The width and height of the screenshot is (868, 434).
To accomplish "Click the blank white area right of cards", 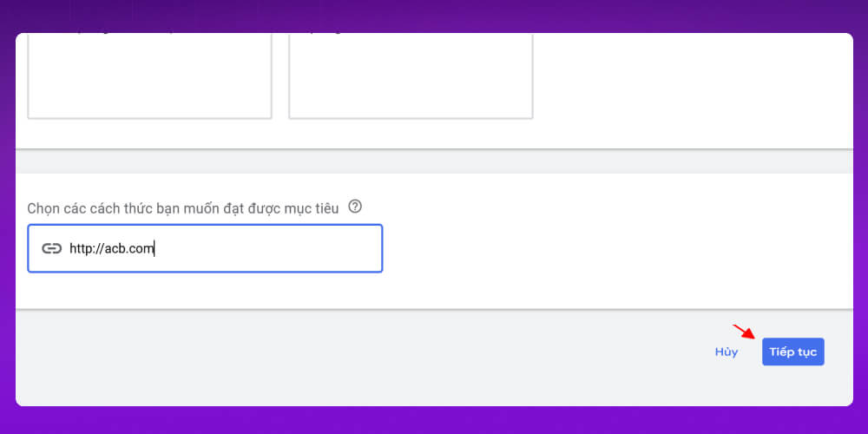I will pyautogui.click(x=694, y=87).
